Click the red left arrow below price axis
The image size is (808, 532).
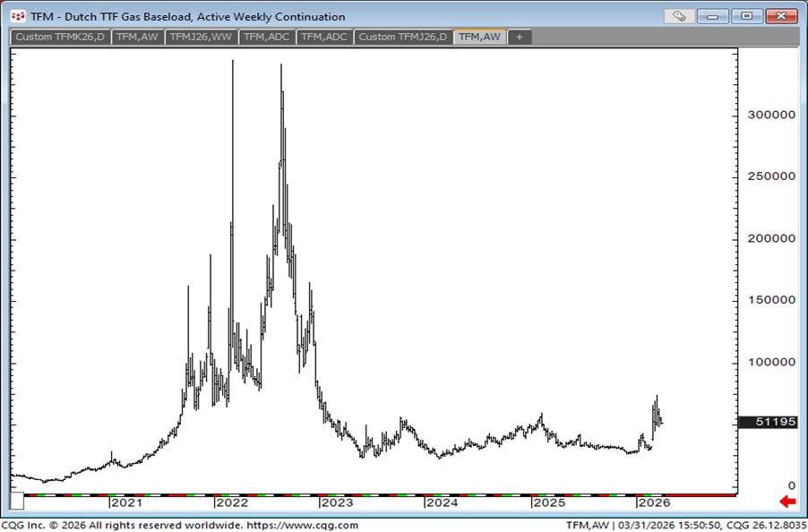pyautogui.click(x=787, y=502)
